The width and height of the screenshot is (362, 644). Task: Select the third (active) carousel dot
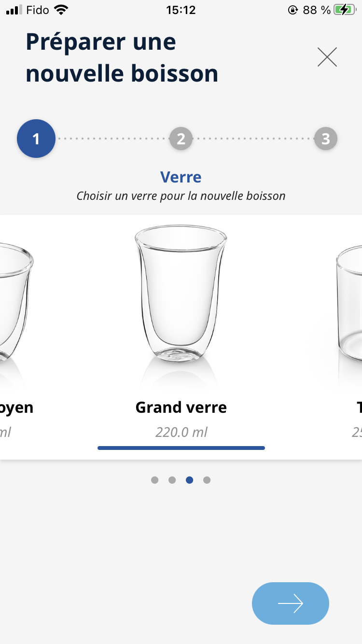click(x=189, y=480)
